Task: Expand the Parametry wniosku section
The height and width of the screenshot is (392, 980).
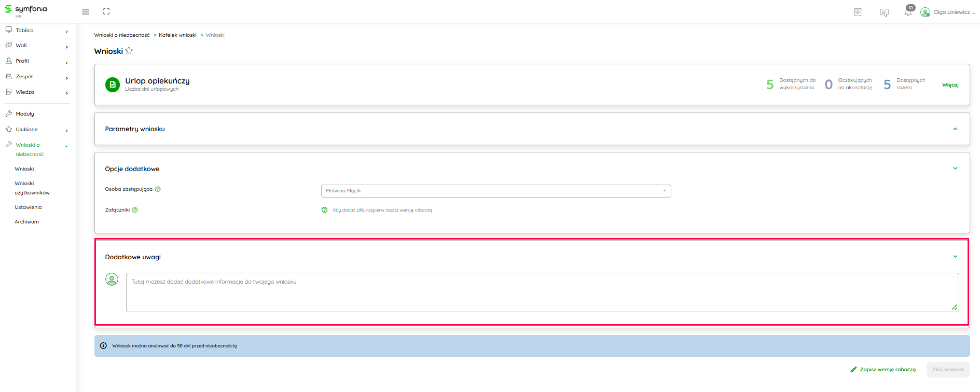Action: click(x=955, y=129)
